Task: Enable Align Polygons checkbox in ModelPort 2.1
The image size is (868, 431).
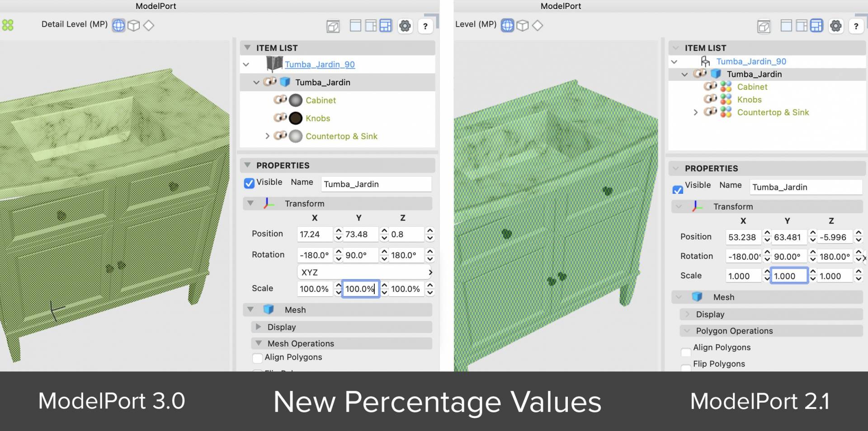Action: point(686,351)
